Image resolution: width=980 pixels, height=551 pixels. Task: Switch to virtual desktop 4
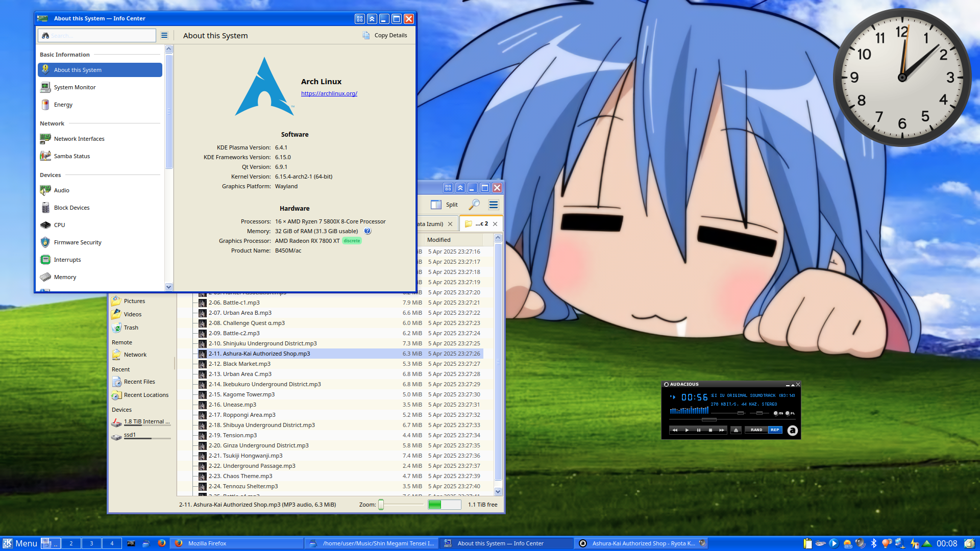pyautogui.click(x=112, y=543)
